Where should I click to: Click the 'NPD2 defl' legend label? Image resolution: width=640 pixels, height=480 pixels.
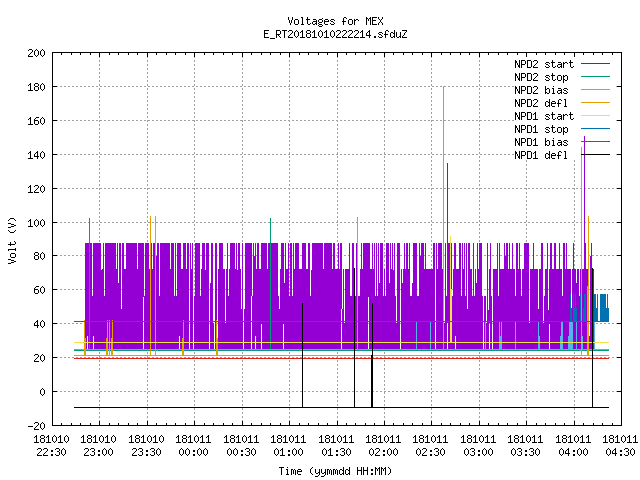pyautogui.click(x=541, y=103)
